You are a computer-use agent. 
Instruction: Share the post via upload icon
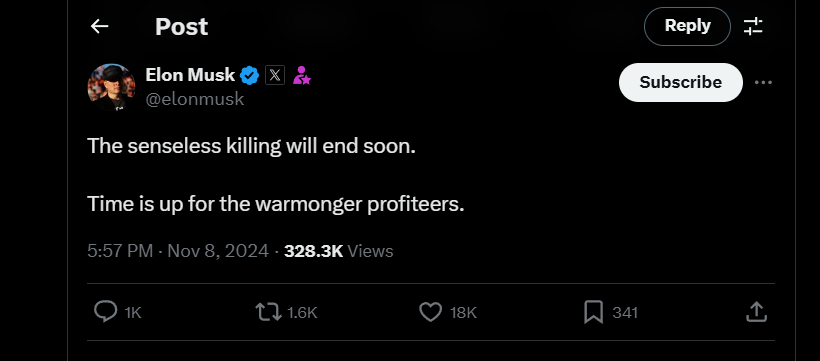(756, 312)
